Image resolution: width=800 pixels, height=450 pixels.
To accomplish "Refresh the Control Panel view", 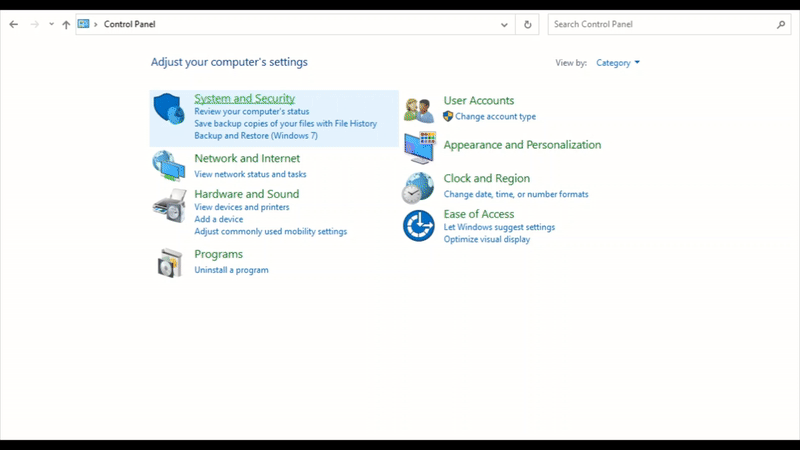I will [528, 24].
